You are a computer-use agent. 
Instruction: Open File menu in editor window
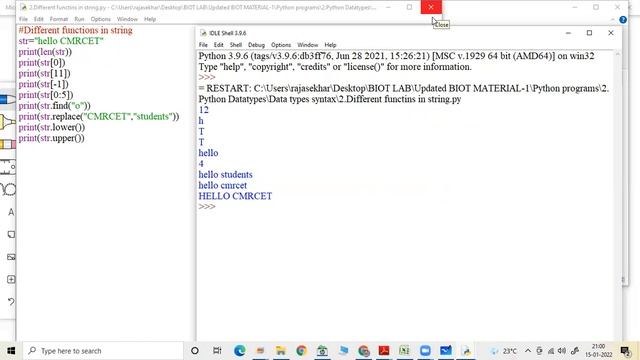23,19
